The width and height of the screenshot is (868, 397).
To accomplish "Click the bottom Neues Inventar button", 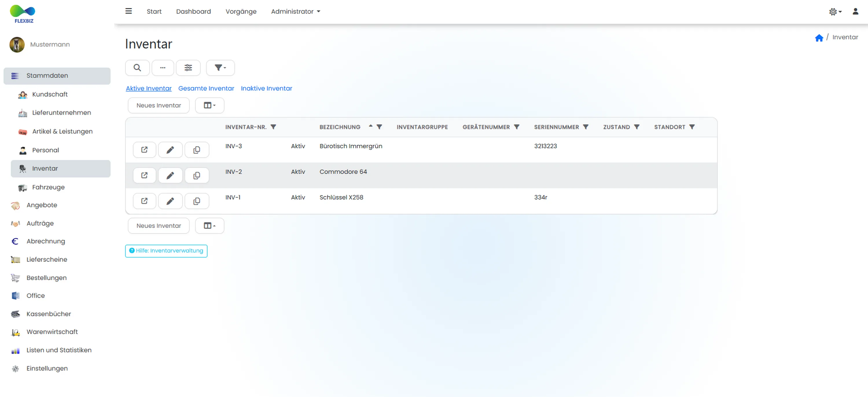I will tap(159, 226).
